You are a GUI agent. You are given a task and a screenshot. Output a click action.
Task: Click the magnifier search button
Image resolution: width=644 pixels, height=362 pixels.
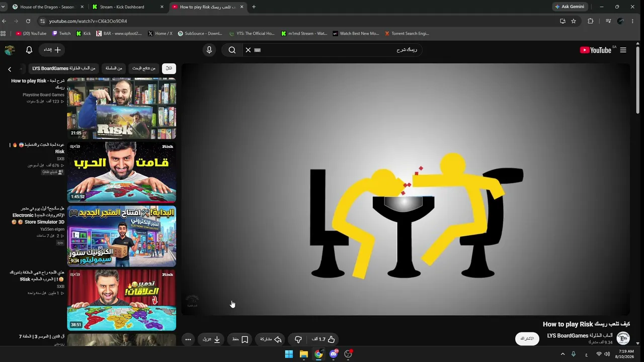pos(232,50)
